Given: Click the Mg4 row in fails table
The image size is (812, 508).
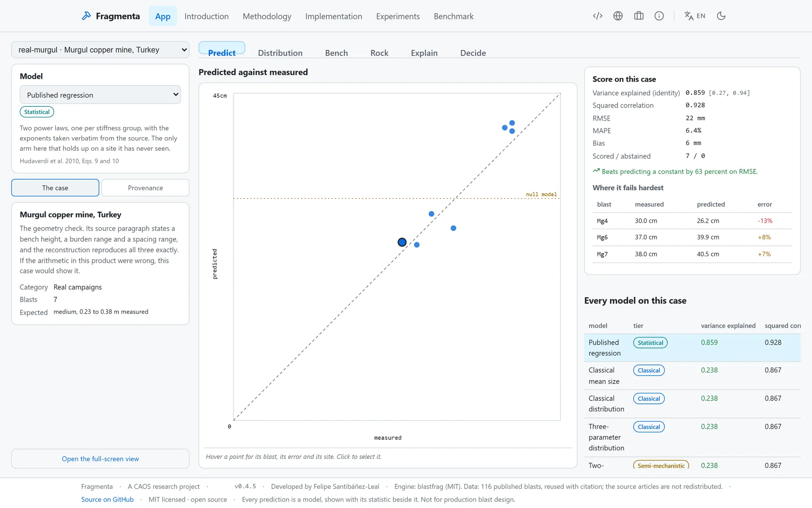Looking at the screenshot, I should [692, 221].
